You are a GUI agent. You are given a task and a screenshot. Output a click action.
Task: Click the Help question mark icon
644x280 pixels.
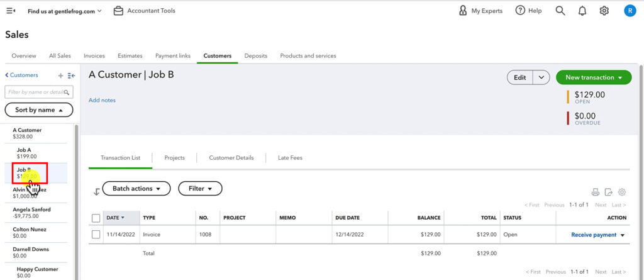coord(520,11)
